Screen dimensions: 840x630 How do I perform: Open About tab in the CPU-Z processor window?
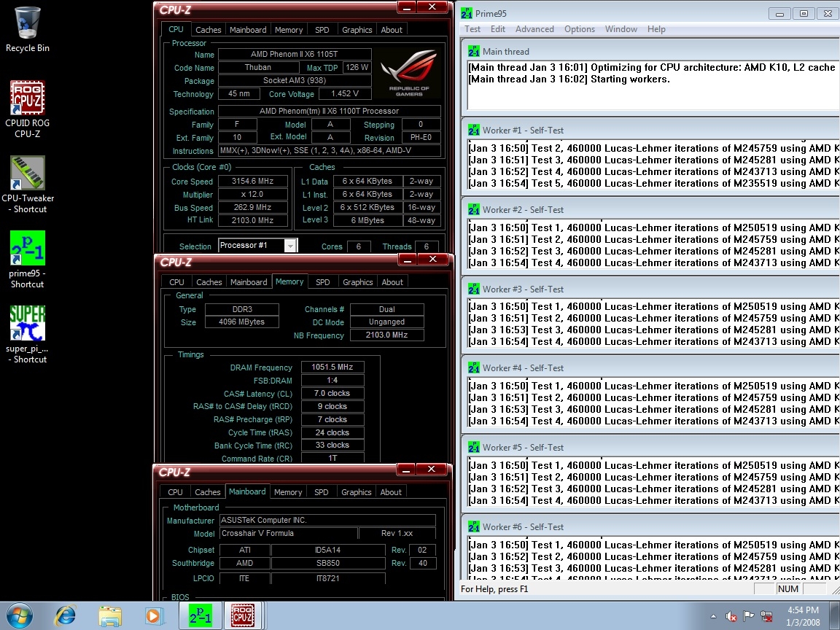pyautogui.click(x=392, y=30)
